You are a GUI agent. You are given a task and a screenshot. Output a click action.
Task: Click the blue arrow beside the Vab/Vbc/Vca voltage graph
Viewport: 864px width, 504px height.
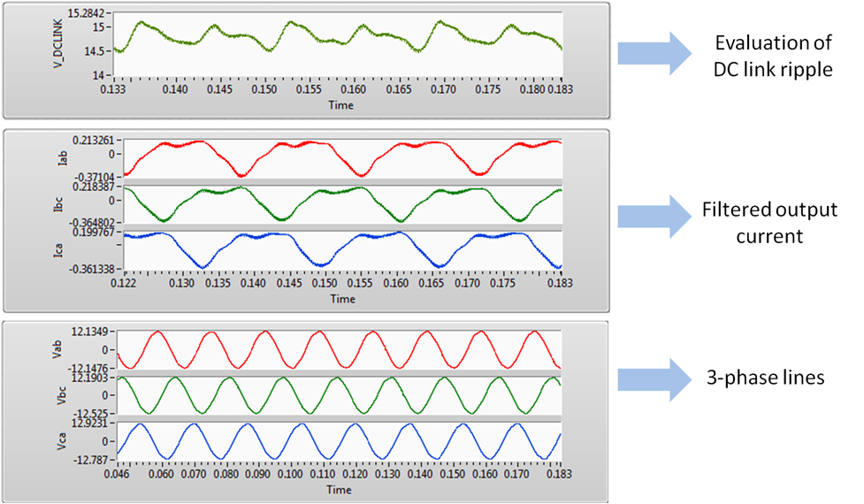[654, 380]
